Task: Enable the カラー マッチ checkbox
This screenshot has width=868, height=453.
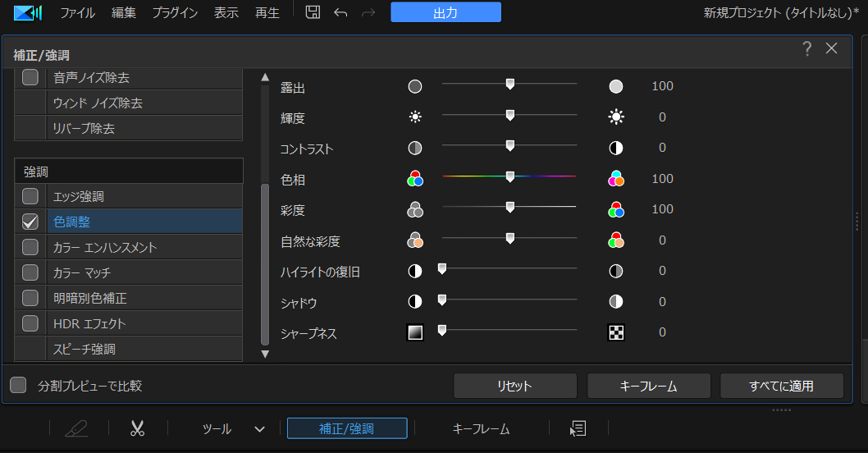Action: [x=30, y=272]
